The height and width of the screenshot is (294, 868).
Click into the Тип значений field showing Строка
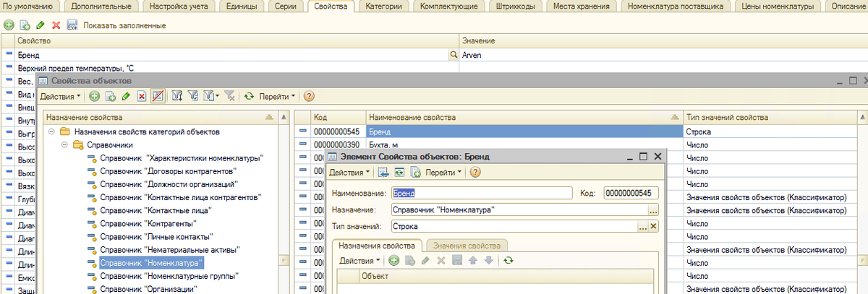tap(514, 227)
